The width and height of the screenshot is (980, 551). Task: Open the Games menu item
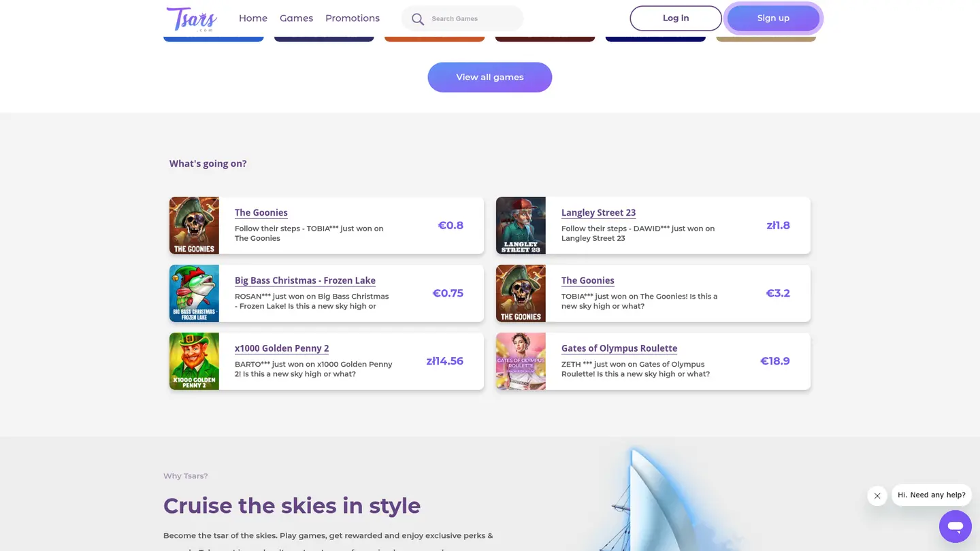[x=297, y=18]
